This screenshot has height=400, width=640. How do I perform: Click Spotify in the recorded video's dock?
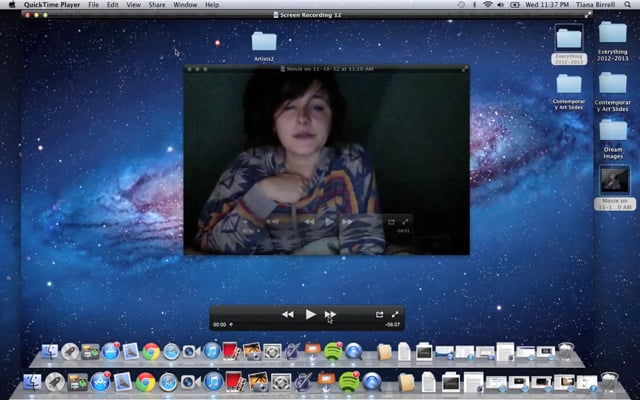click(x=333, y=351)
